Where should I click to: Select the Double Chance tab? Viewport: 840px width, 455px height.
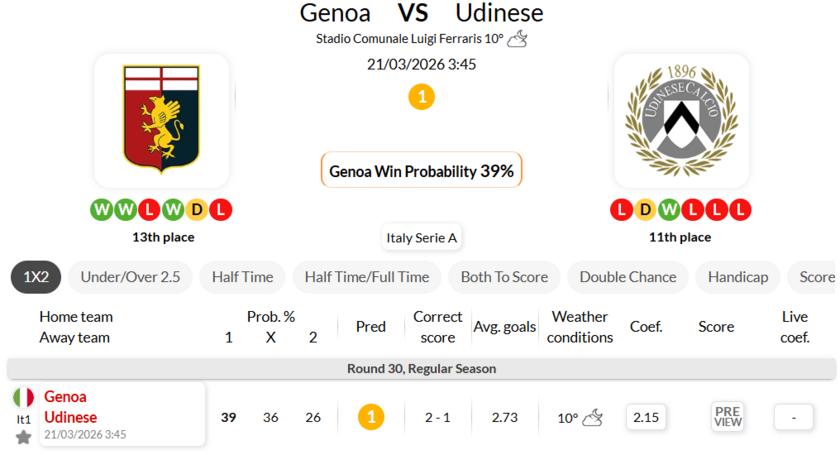(628, 277)
